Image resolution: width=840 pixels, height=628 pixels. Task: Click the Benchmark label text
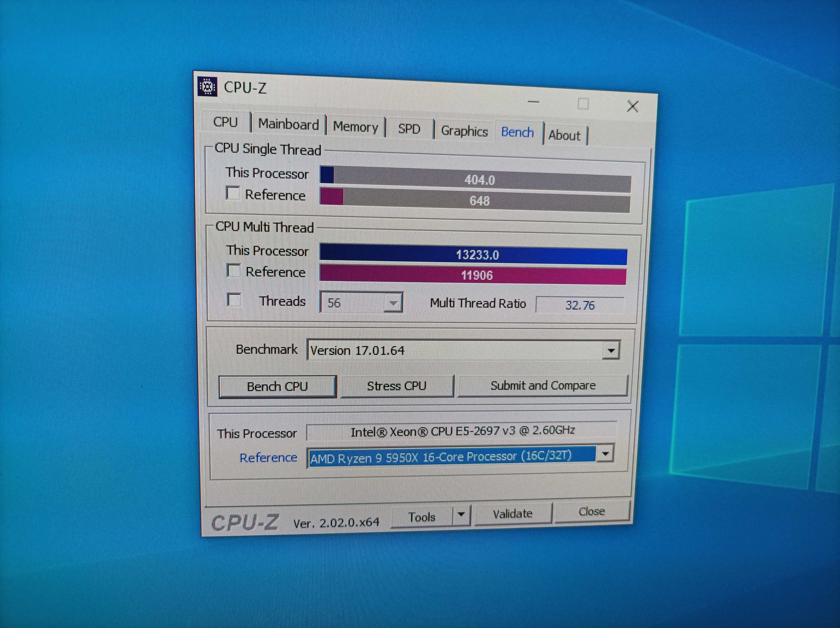pos(266,349)
